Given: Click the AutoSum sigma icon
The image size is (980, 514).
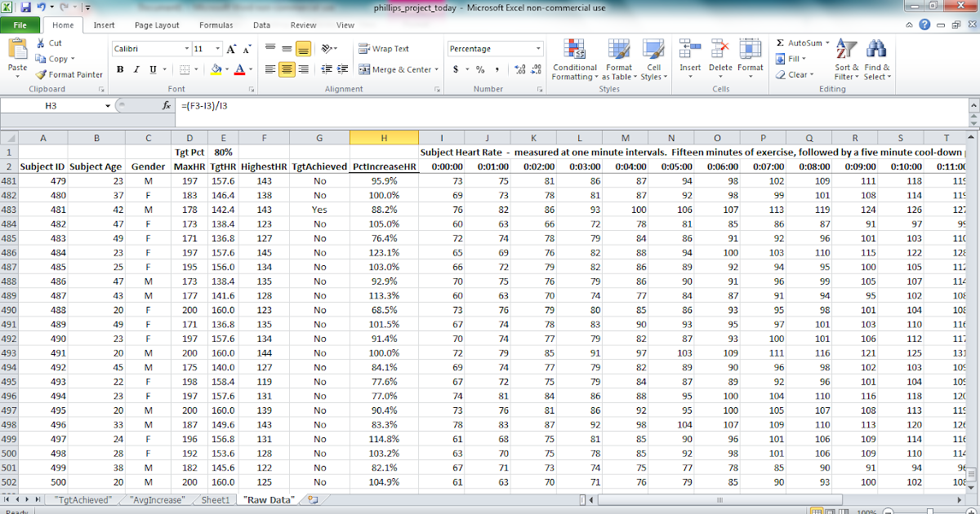Looking at the screenshot, I should [x=780, y=42].
